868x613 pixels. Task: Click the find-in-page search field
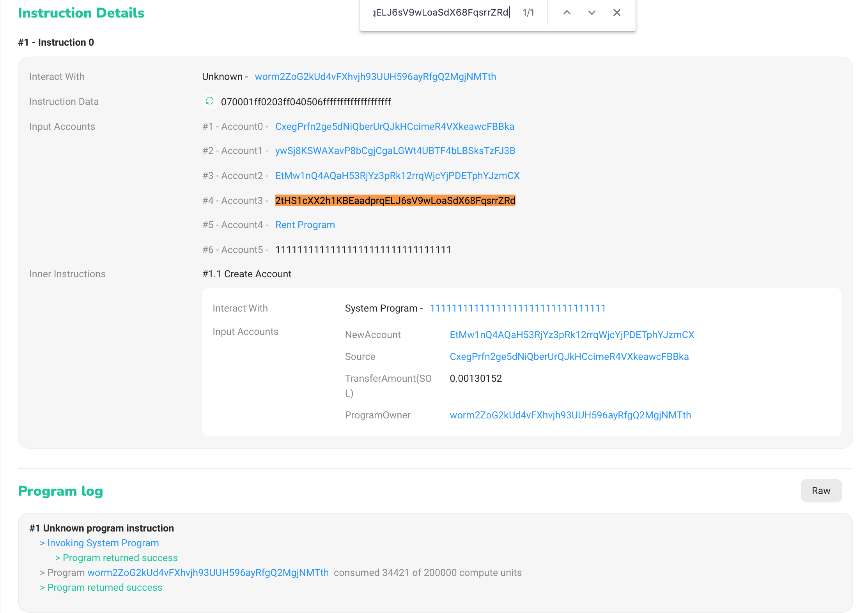click(x=440, y=12)
